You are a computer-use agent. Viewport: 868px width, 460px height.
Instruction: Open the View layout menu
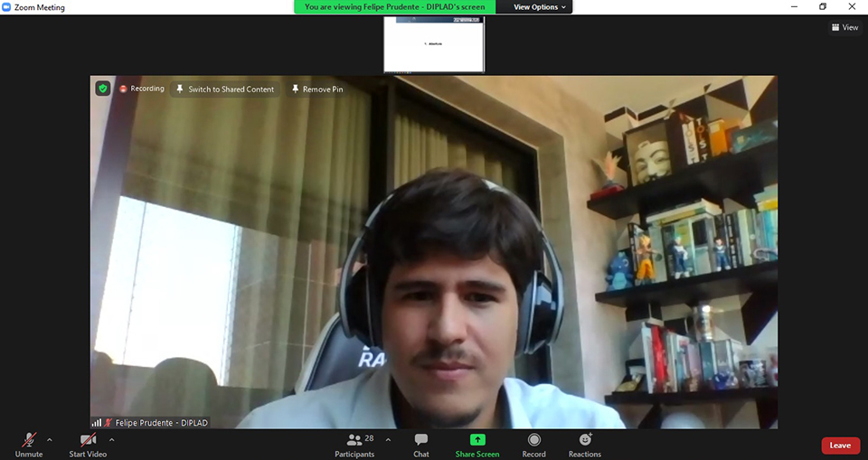(x=844, y=27)
